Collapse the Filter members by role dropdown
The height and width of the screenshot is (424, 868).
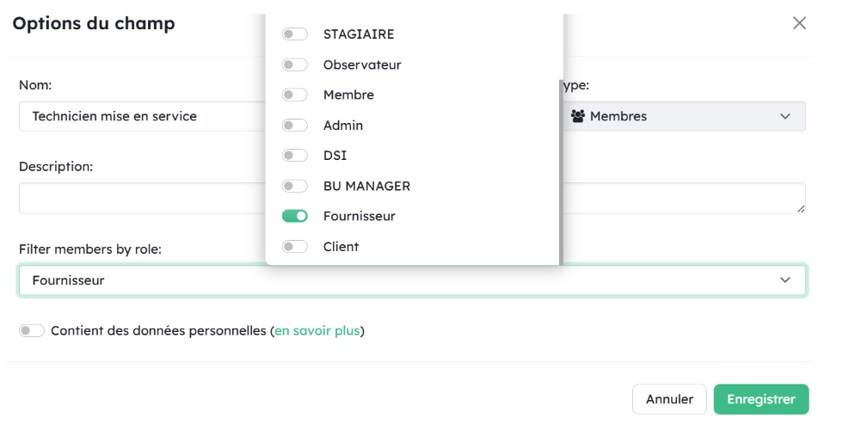[x=411, y=280]
